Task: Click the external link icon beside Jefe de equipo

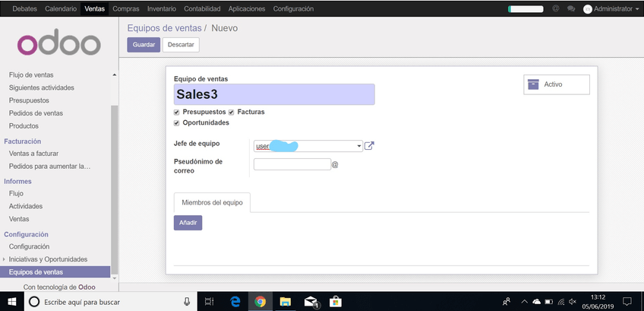Action: point(369,146)
